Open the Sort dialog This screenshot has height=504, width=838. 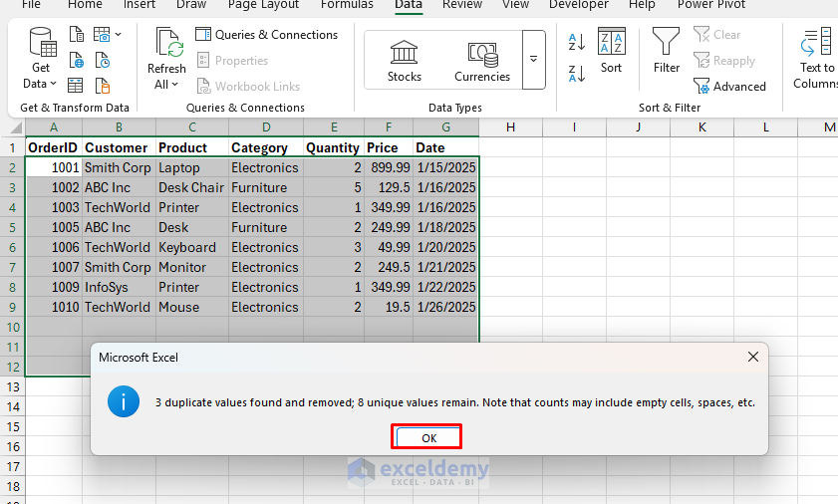click(611, 51)
